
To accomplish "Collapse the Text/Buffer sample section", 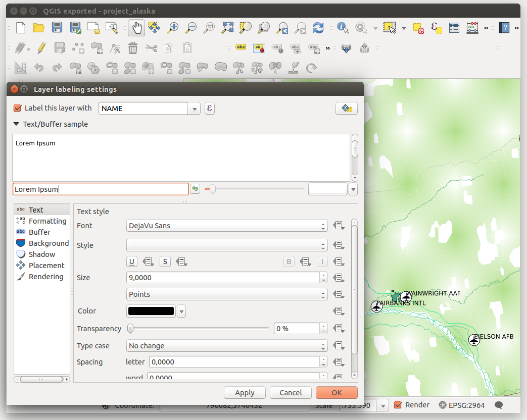I will tap(17, 124).
